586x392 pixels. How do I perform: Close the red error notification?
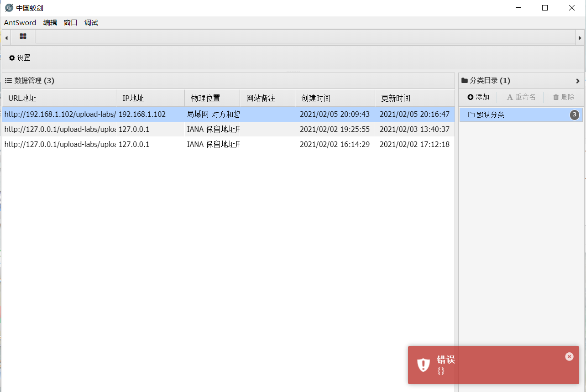(569, 357)
